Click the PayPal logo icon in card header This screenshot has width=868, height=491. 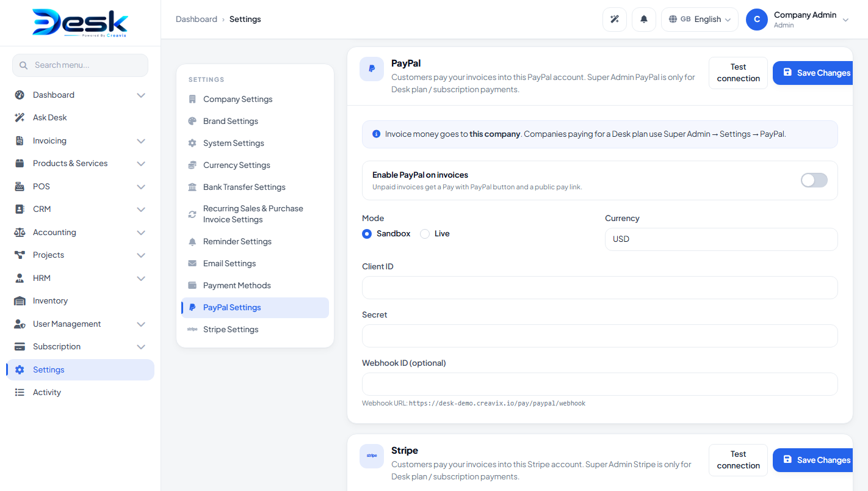click(372, 69)
